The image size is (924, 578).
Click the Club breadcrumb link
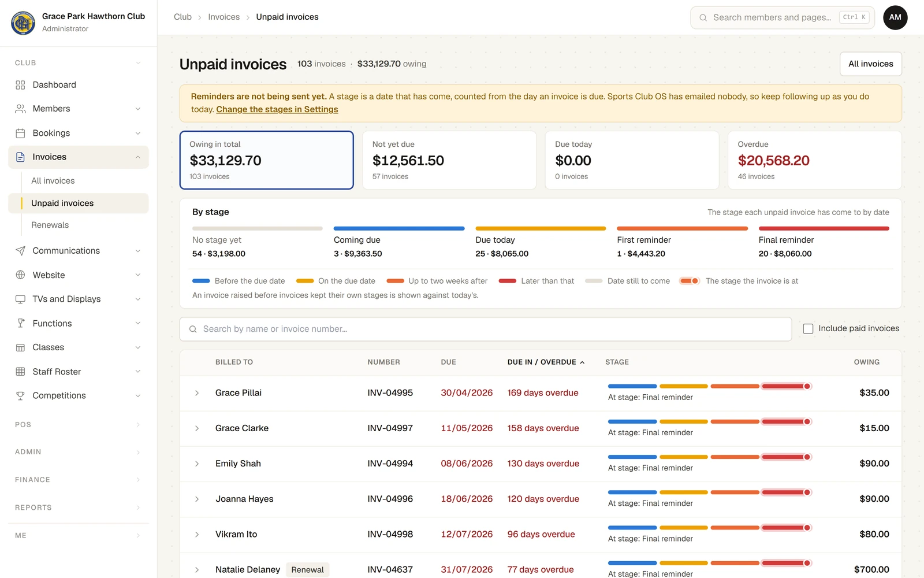pyautogui.click(x=182, y=17)
